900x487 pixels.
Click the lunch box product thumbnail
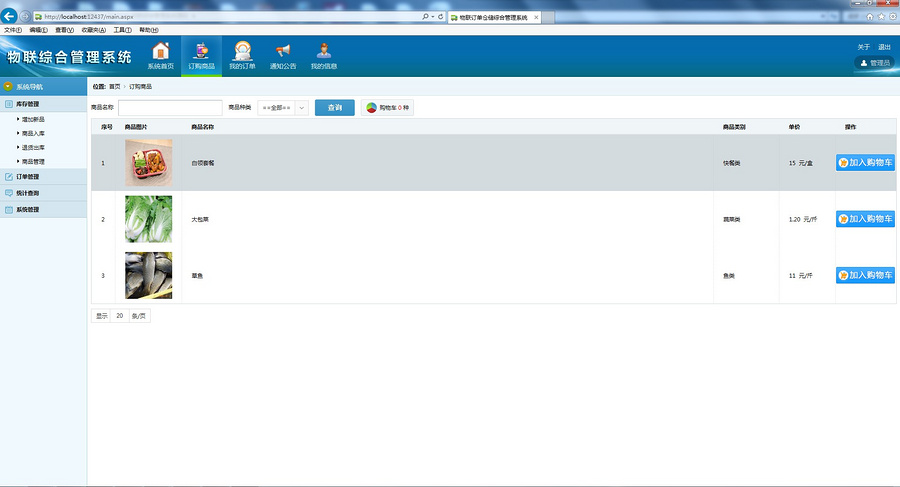pos(149,163)
